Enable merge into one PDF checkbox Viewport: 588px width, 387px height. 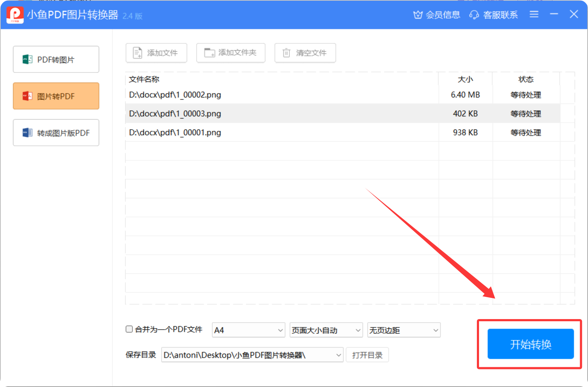(x=129, y=329)
